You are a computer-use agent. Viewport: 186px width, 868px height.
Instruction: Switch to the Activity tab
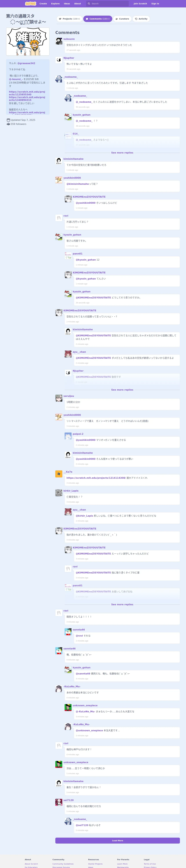coord(141,19)
